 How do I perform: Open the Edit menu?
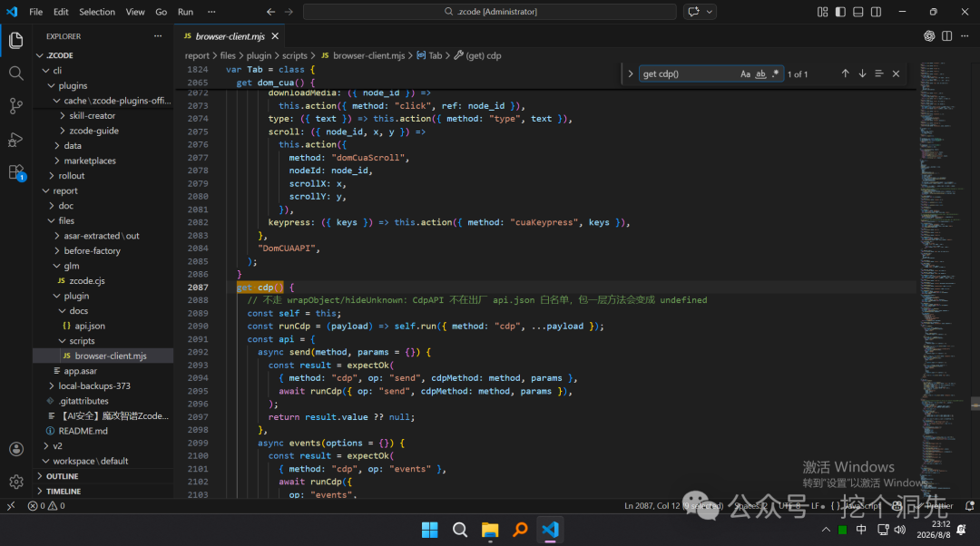[x=61, y=12]
